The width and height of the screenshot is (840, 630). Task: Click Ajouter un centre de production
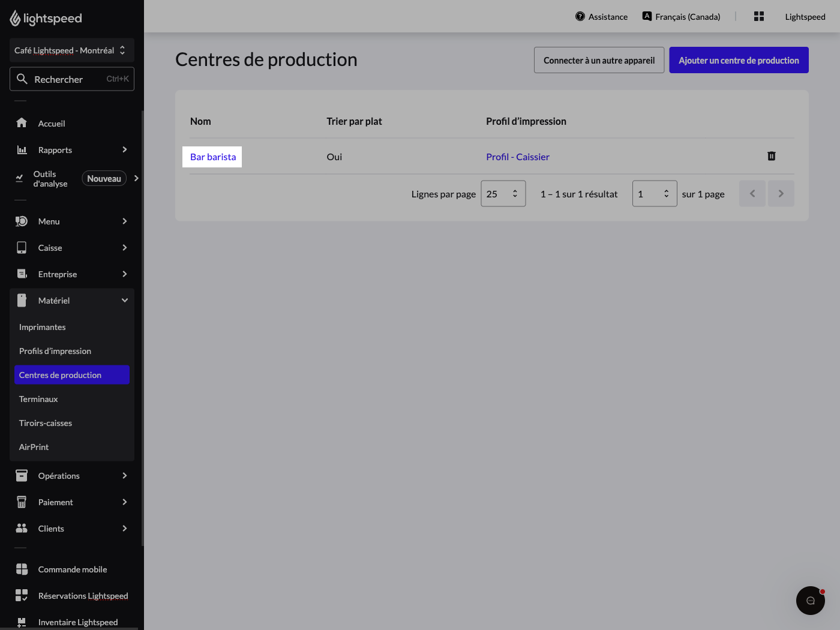[x=739, y=60]
